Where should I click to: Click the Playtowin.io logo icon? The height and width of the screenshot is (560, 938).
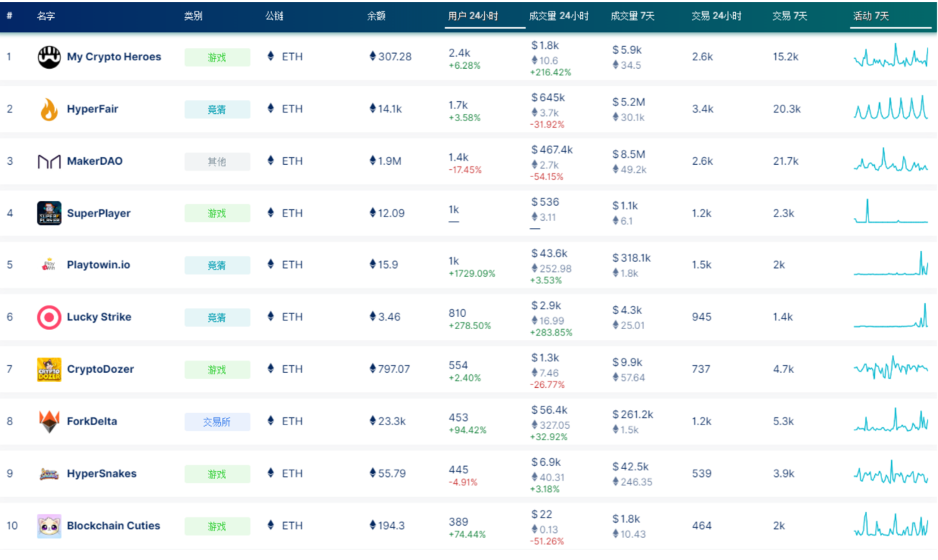point(49,265)
